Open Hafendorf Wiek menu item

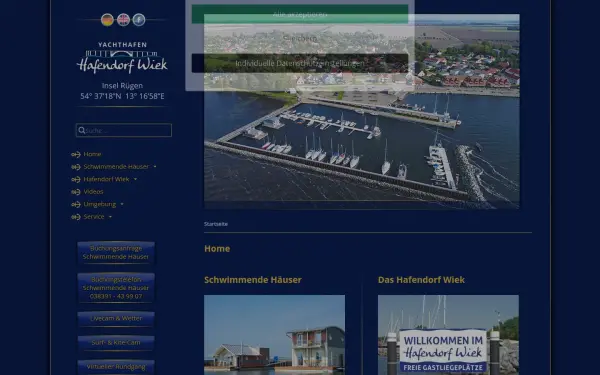pyautogui.click(x=106, y=179)
